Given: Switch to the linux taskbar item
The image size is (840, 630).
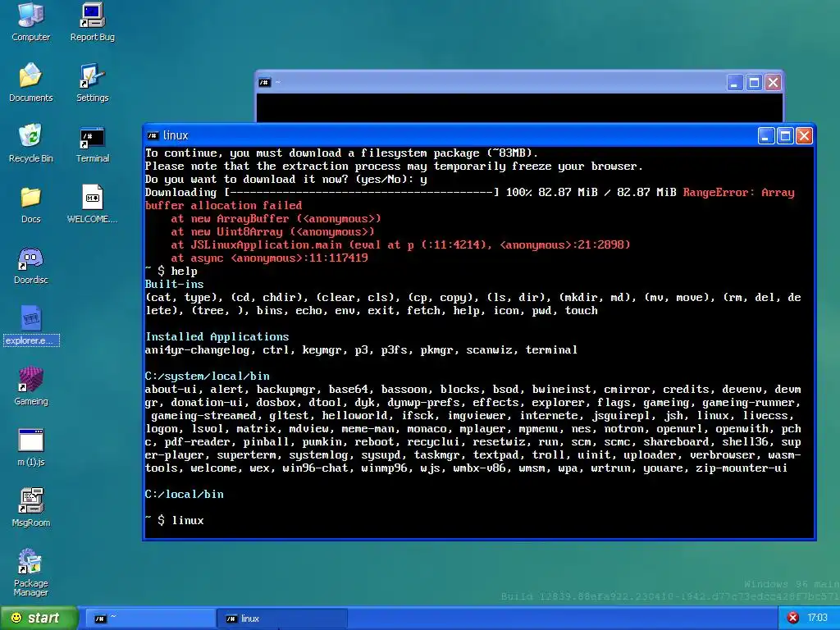Looking at the screenshot, I should coord(282,619).
